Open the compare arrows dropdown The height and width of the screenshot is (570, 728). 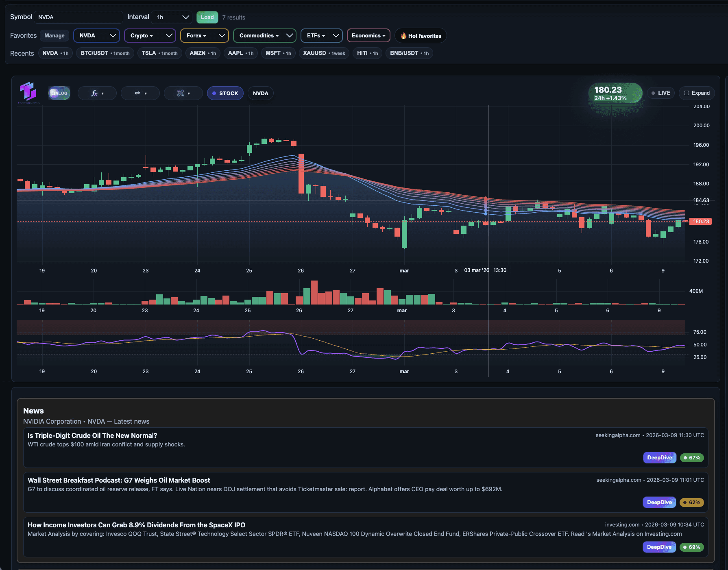pos(140,93)
